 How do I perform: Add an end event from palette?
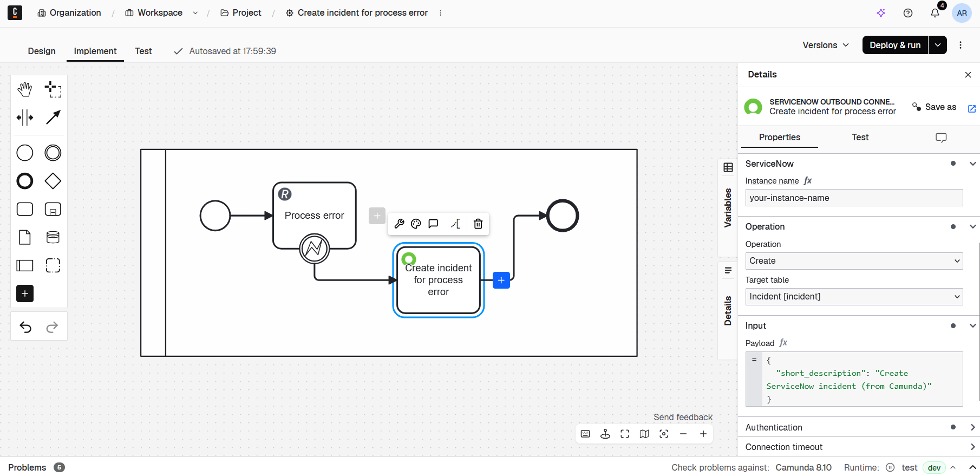25,181
